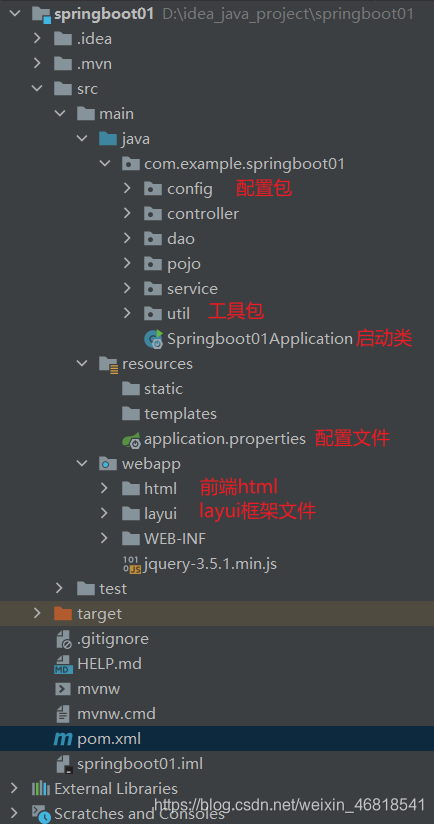Viewport: 434px width, 824px height.
Task: Collapse the main folder arrow
Action: pos(59,114)
